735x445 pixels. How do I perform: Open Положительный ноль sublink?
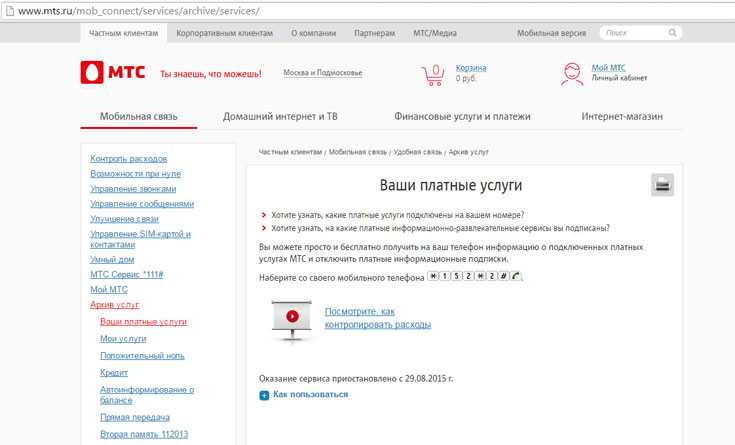click(142, 355)
